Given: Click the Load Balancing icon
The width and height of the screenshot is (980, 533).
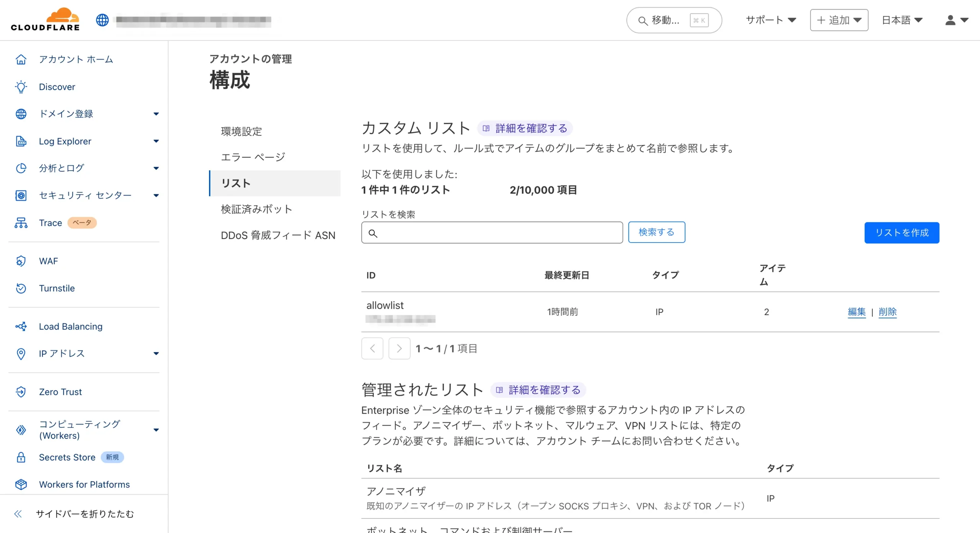Looking at the screenshot, I should 21,326.
